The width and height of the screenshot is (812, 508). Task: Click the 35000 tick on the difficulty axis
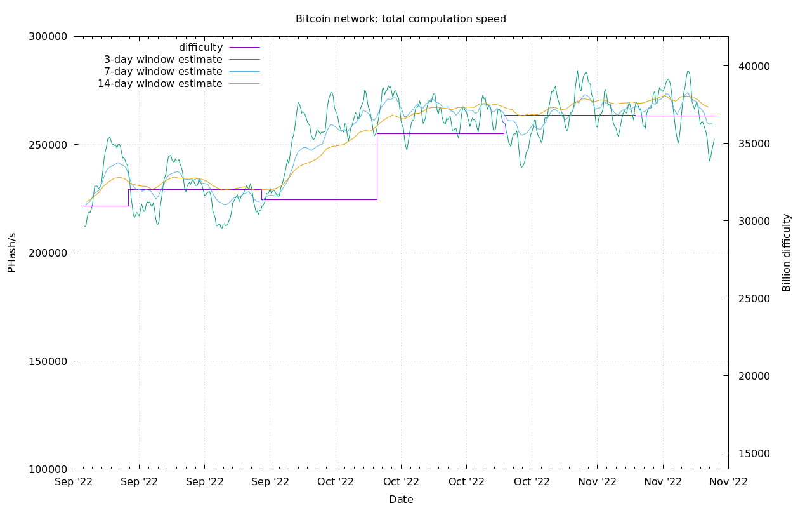click(752, 144)
